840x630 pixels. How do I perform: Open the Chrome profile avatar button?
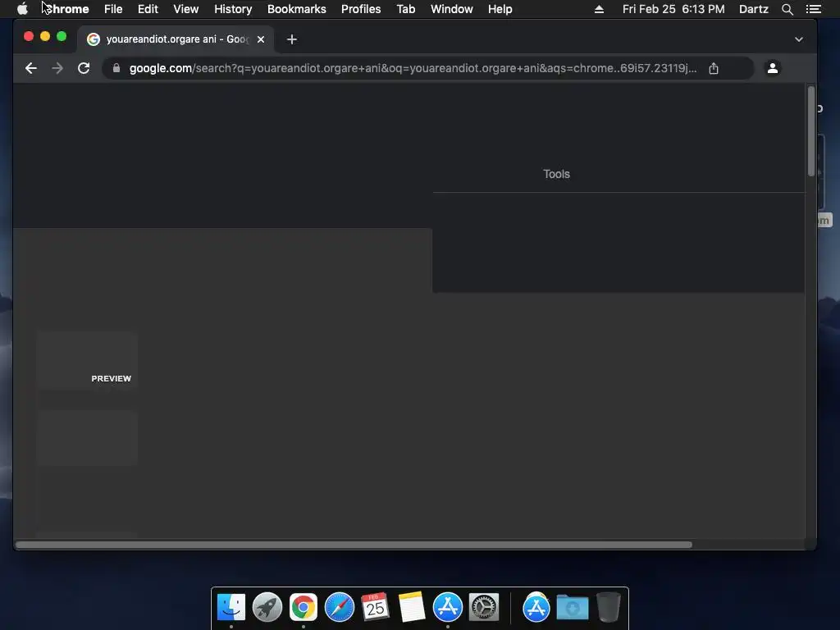click(773, 68)
